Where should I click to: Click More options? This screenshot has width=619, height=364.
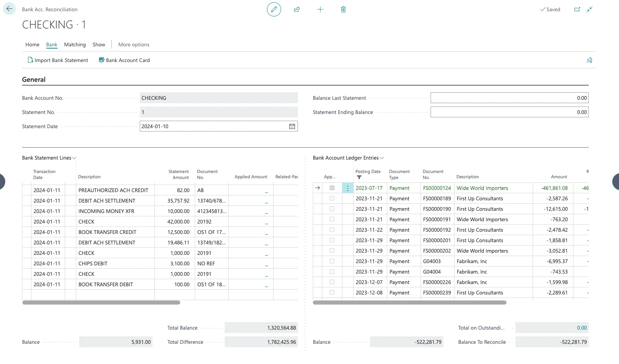click(134, 44)
